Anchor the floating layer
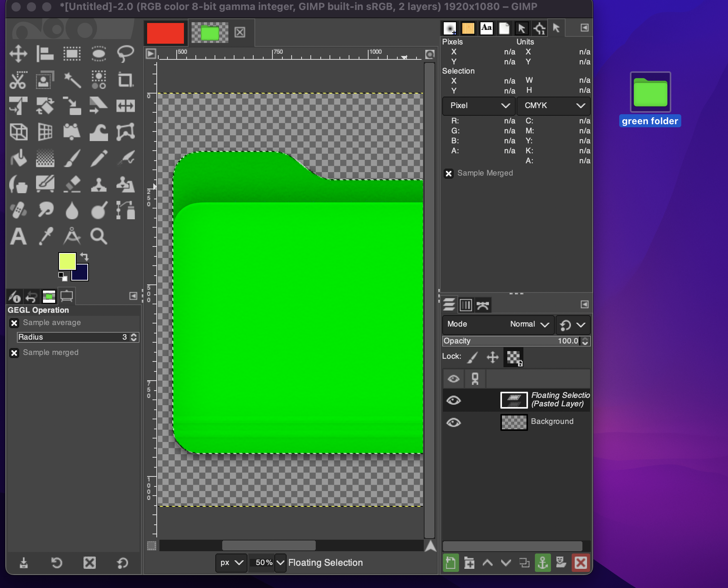 (x=543, y=563)
